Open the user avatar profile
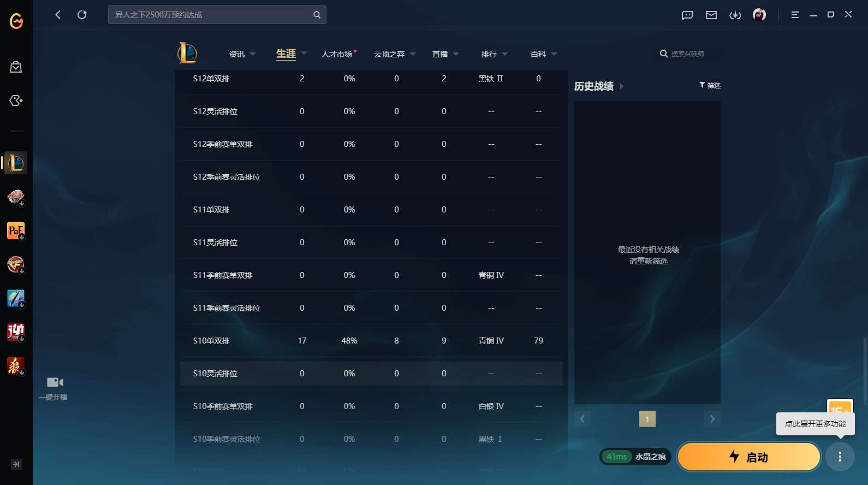868x485 pixels. tap(759, 15)
